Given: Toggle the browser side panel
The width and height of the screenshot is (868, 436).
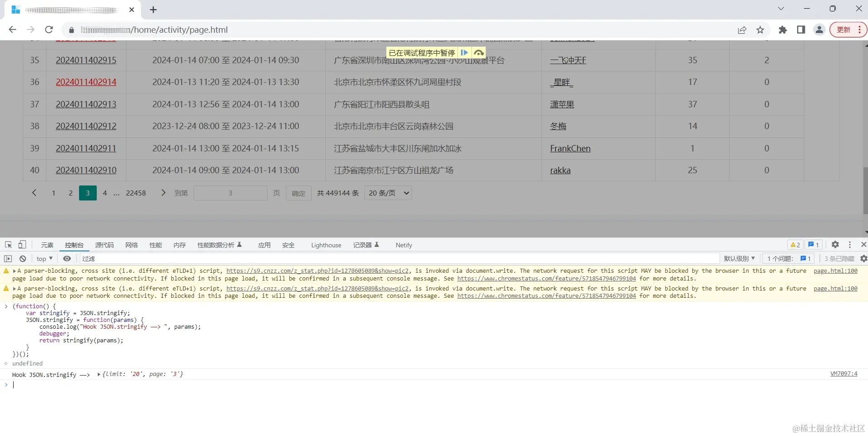Looking at the screenshot, I should click(x=801, y=30).
